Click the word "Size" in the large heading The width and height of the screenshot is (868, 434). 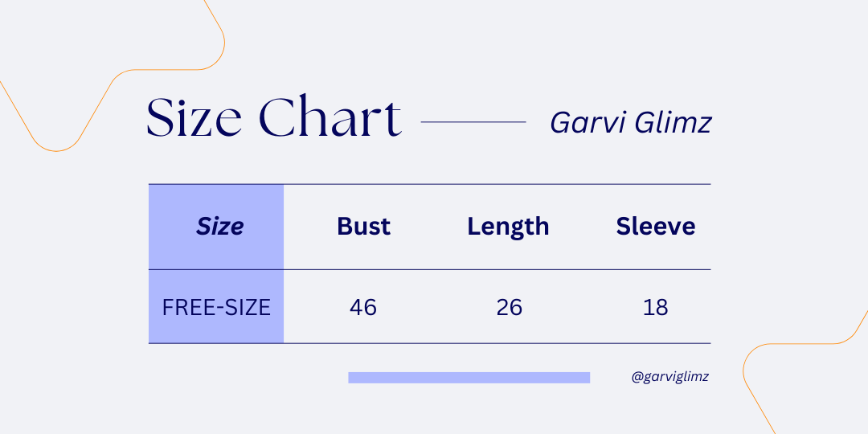tap(194, 118)
